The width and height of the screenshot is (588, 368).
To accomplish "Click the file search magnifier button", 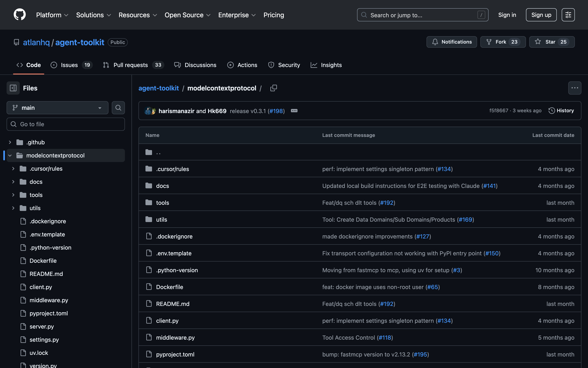I will (x=118, y=108).
